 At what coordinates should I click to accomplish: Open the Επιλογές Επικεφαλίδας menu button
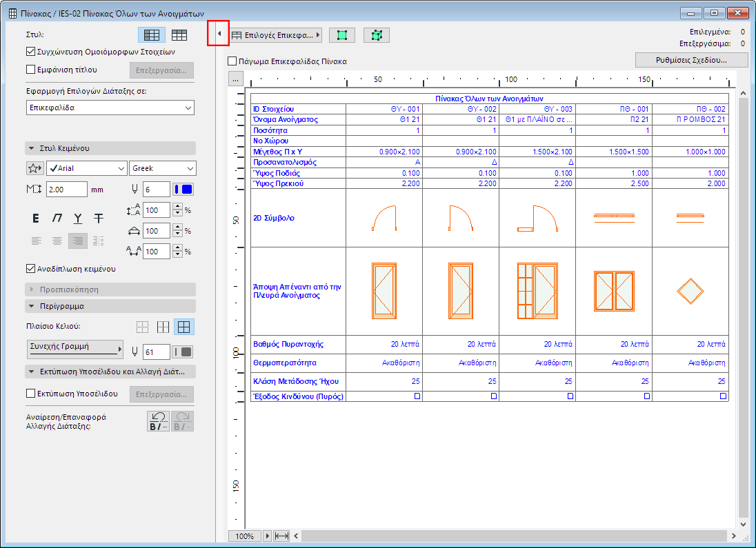[275, 35]
